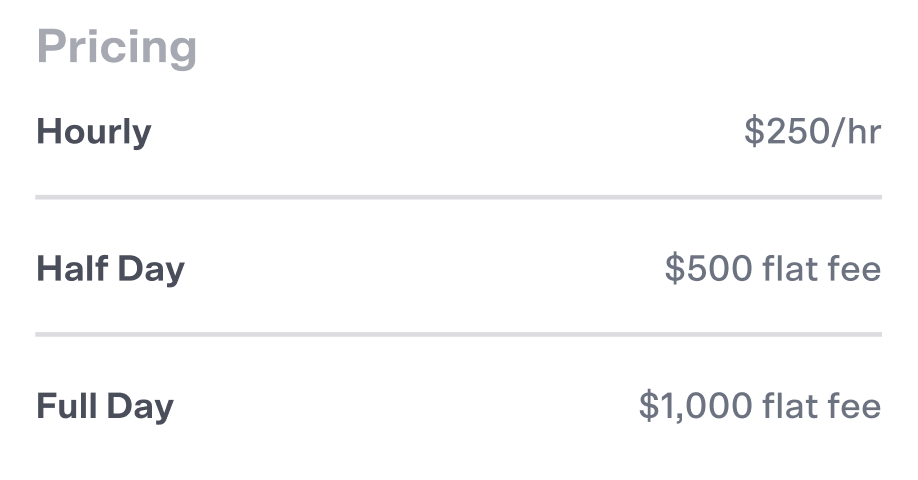Click the Pricing section heading
Image resolution: width=918 pixels, height=480 pixels.
[116, 48]
